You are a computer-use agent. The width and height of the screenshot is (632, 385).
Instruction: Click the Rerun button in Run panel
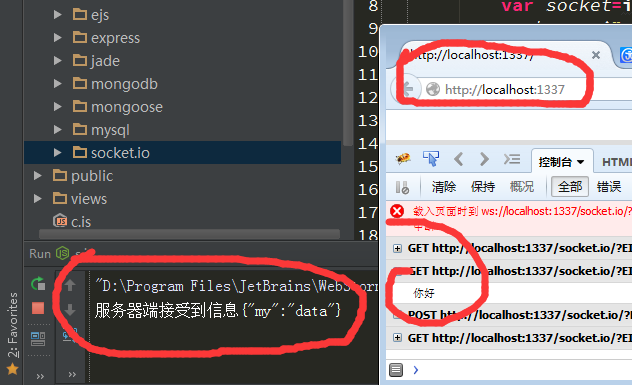(x=38, y=284)
